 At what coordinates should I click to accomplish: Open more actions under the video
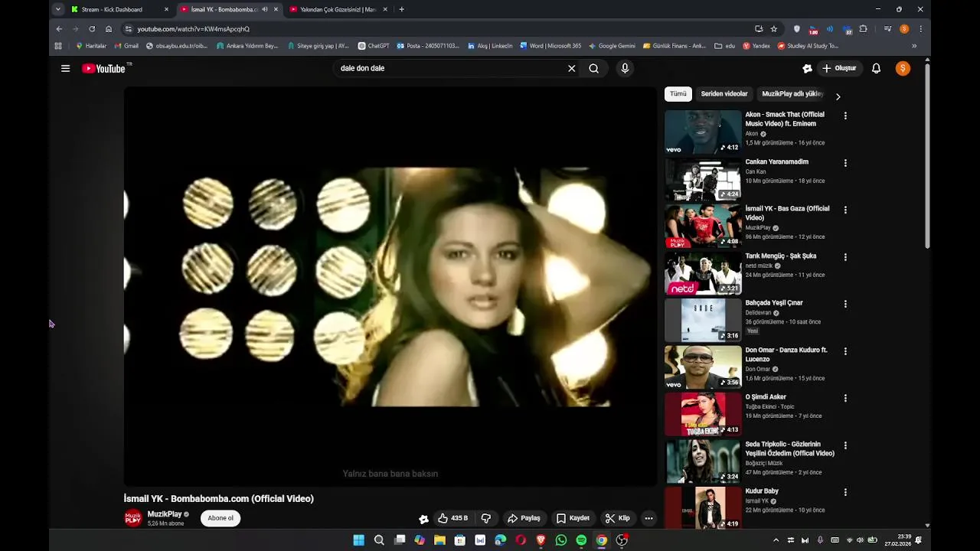(648, 518)
